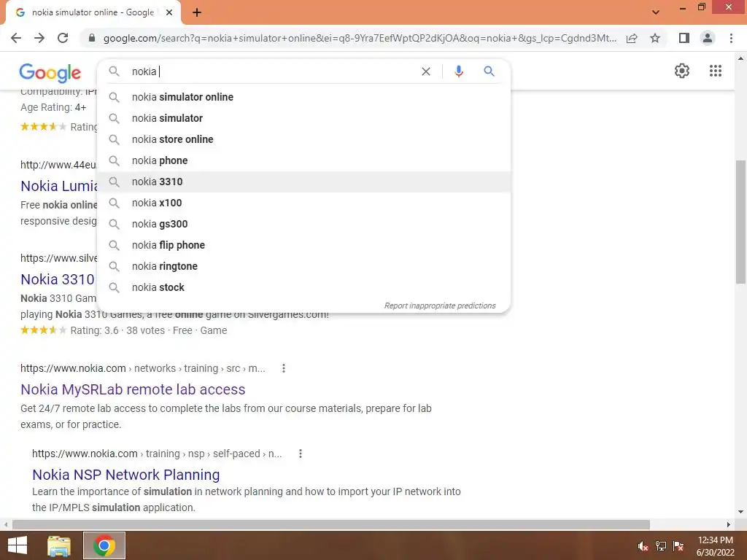The image size is (747, 560).
Task: Open a new browser tab
Action: coord(197,12)
